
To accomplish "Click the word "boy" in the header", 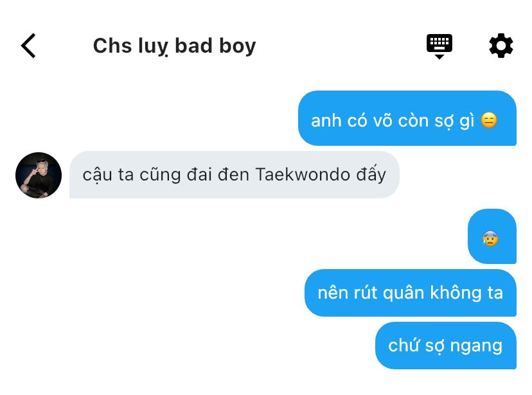I will [238, 46].
